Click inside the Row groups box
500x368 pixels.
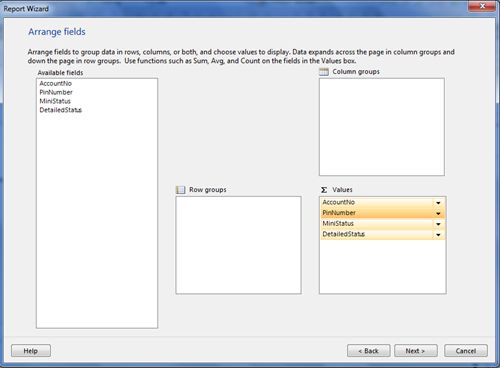pyautogui.click(x=238, y=245)
